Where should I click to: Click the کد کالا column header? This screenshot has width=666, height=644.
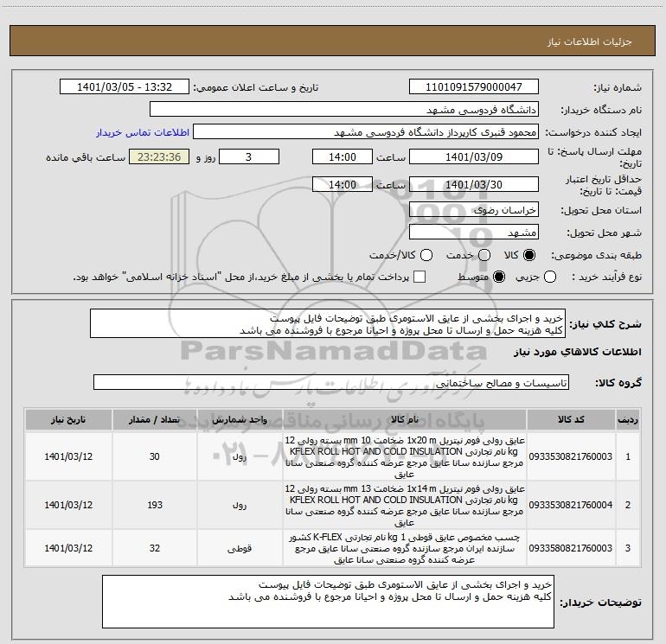point(571,419)
